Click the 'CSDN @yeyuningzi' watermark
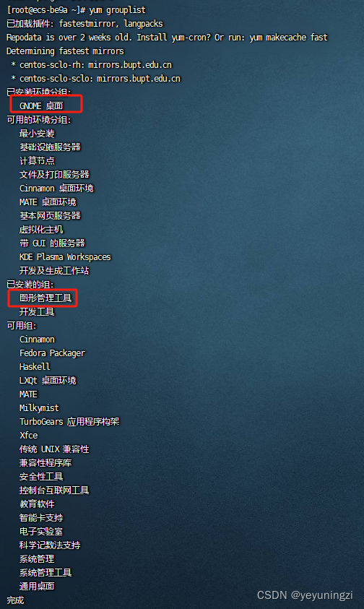The width and height of the screenshot is (364, 609). pos(305,595)
